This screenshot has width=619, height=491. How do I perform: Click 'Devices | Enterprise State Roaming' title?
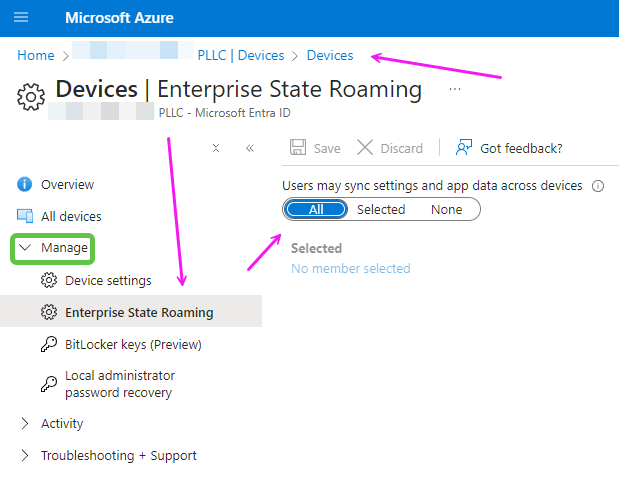coord(238,89)
